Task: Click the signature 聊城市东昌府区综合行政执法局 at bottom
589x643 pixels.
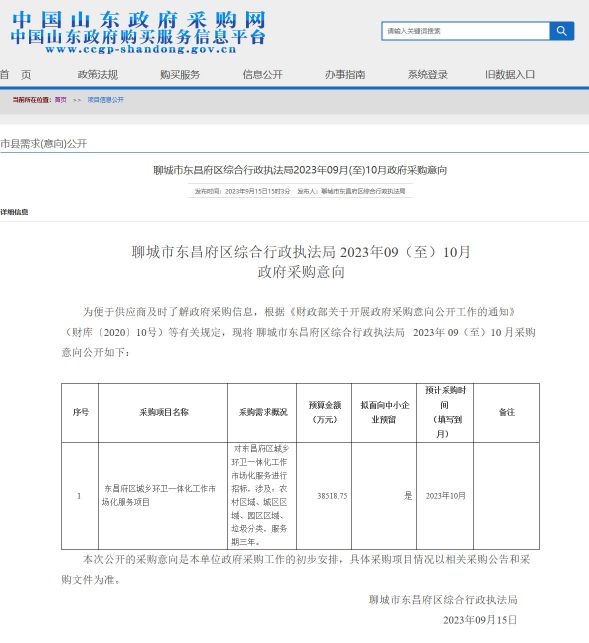Action: tap(443, 600)
